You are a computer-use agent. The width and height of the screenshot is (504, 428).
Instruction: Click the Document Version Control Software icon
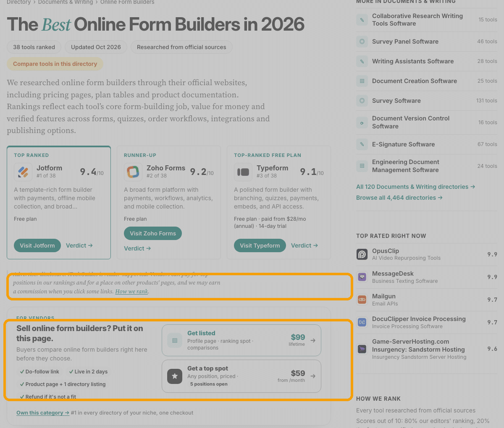pyautogui.click(x=362, y=123)
